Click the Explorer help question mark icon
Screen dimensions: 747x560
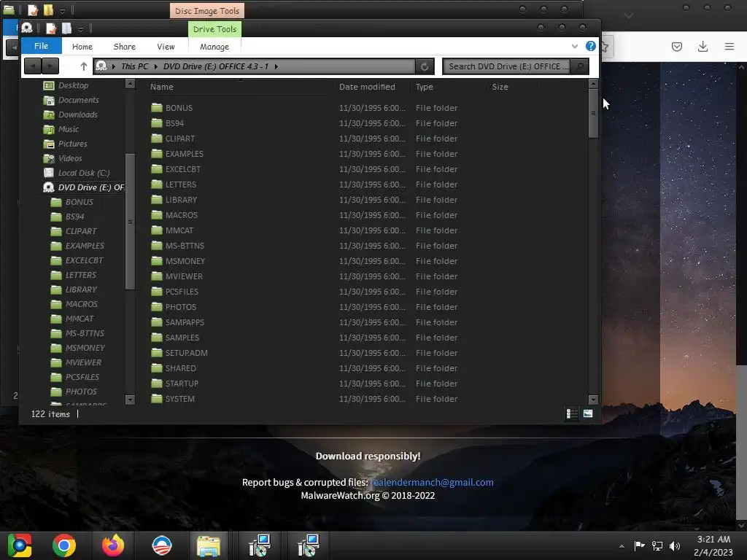[591, 46]
